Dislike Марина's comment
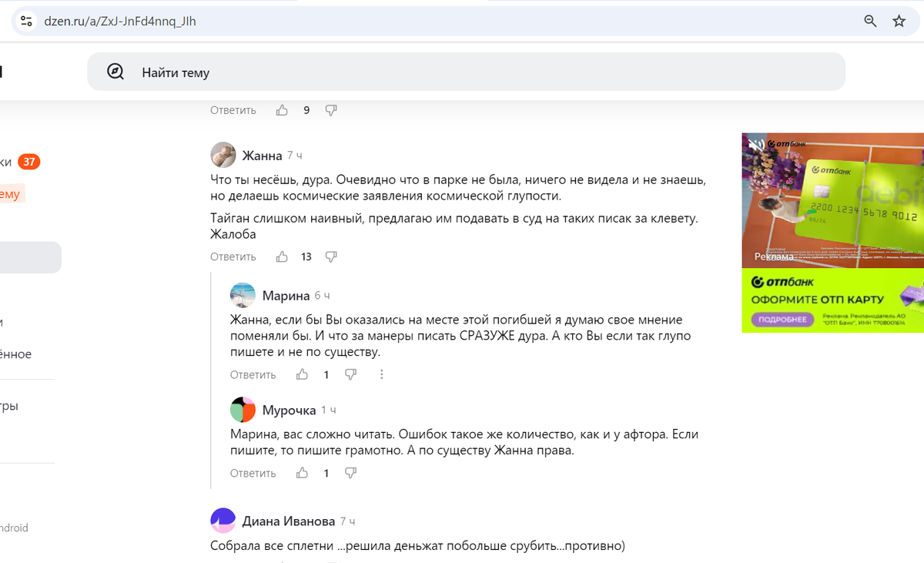This screenshot has width=924, height=563. pos(350,374)
